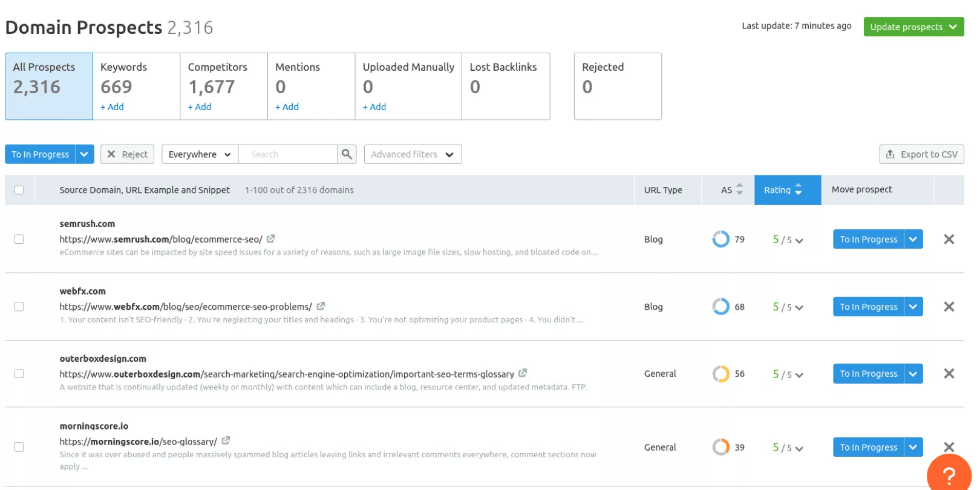Check the semrush.com row checkbox
Screen dimensions: 980x490
coord(19,239)
